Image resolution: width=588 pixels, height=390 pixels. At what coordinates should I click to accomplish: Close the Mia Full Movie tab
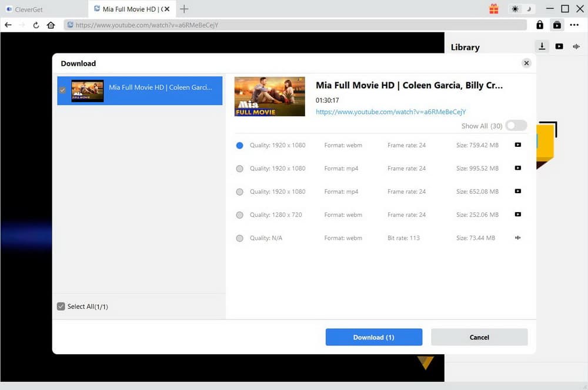tap(167, 9)
